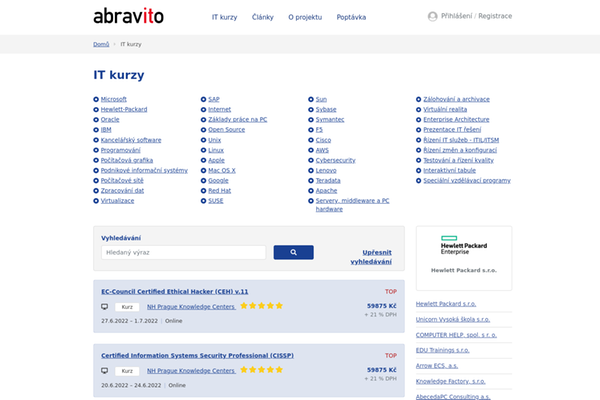600x400 pixels.
Task: Open the Internet category
Action: [x=220, y=109]
